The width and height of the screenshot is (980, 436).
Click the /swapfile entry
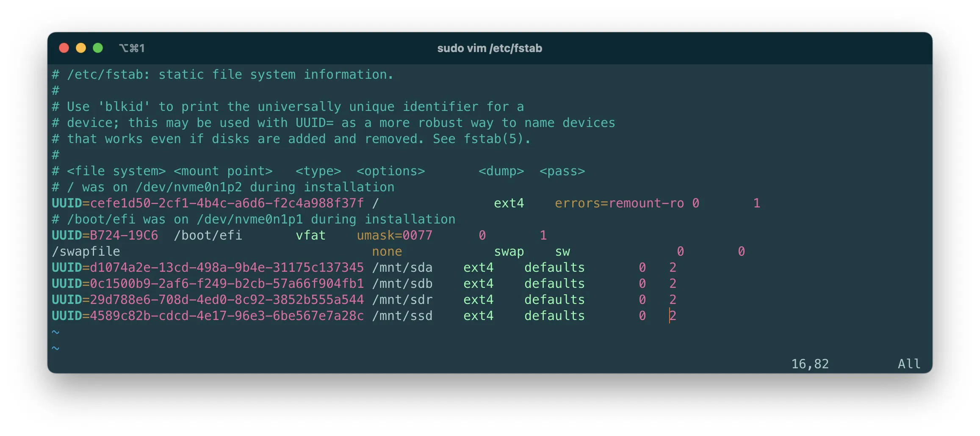86,251
